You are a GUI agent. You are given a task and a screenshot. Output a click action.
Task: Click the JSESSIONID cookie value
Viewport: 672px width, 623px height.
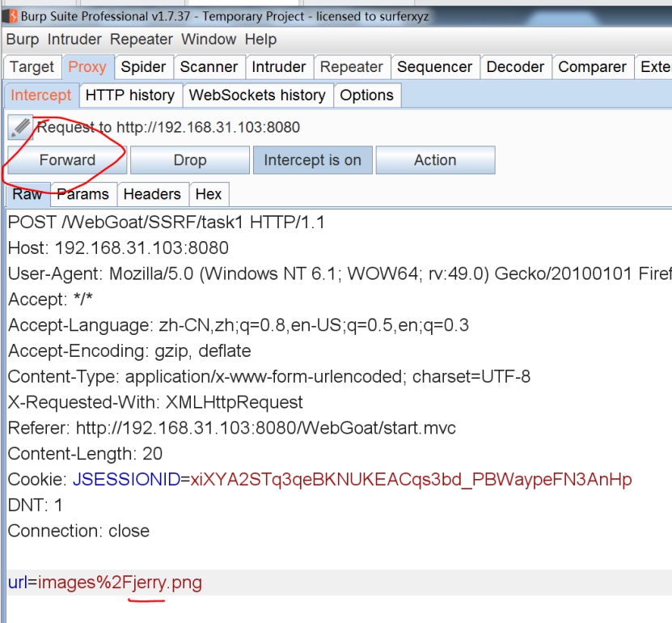(x=411, y=480)
